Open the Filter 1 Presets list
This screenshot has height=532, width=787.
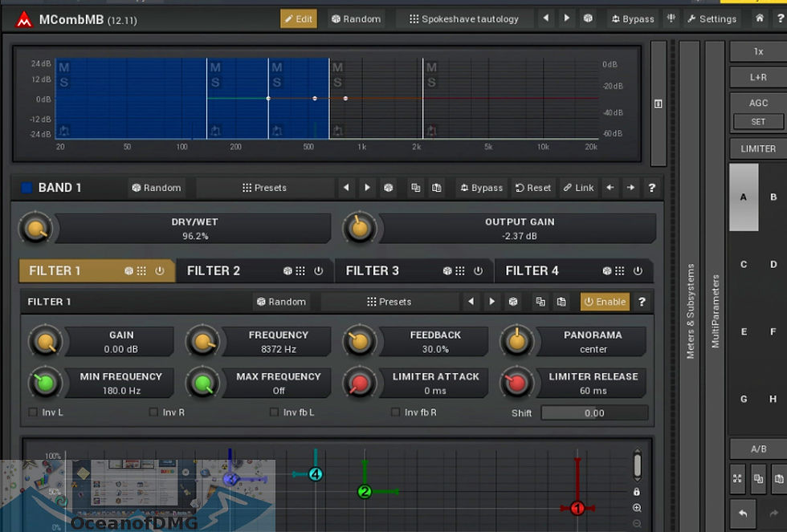pos(389,302)
